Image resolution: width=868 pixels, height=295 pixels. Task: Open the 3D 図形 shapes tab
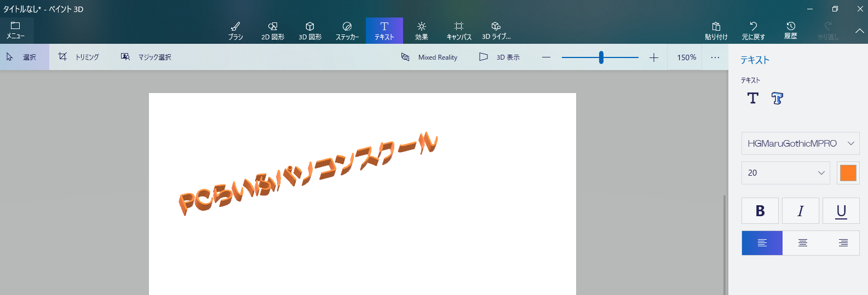[x=310, y=31]
